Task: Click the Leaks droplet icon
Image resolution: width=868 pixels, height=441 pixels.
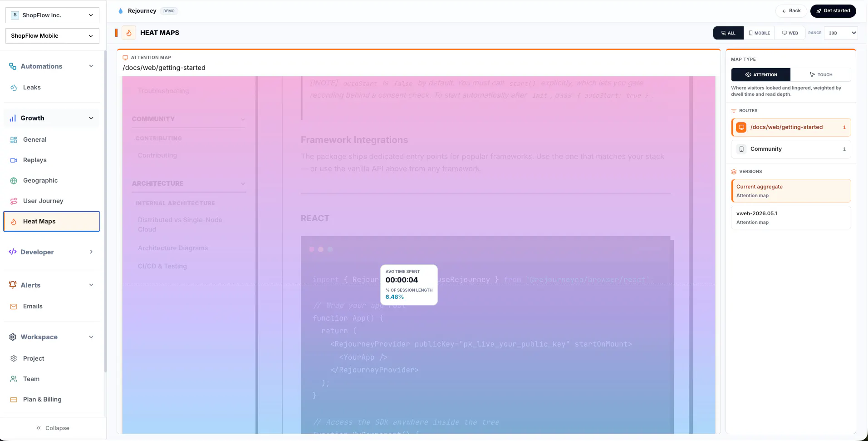Action: pos(14,88)
